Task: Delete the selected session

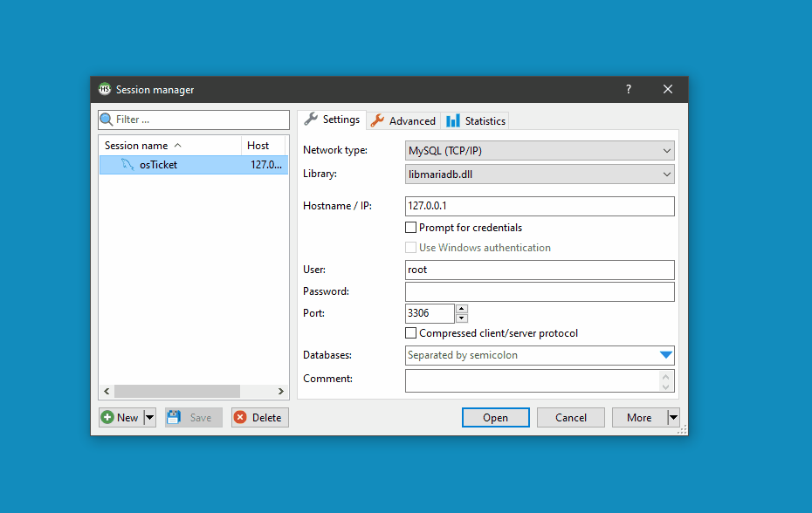Action: (260, 417)
